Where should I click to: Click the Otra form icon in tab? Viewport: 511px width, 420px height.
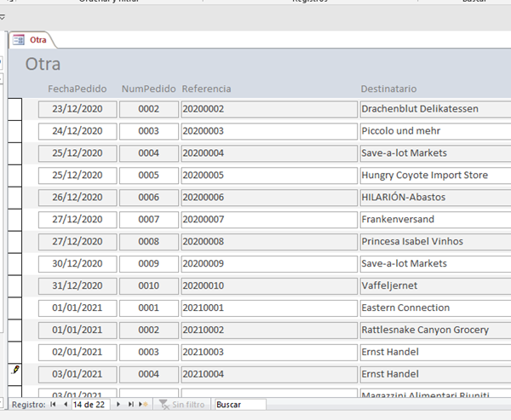[18, 40]
